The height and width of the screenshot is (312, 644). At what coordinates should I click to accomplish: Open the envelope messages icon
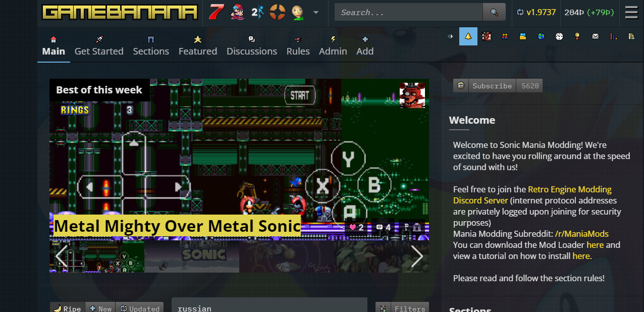595,36
